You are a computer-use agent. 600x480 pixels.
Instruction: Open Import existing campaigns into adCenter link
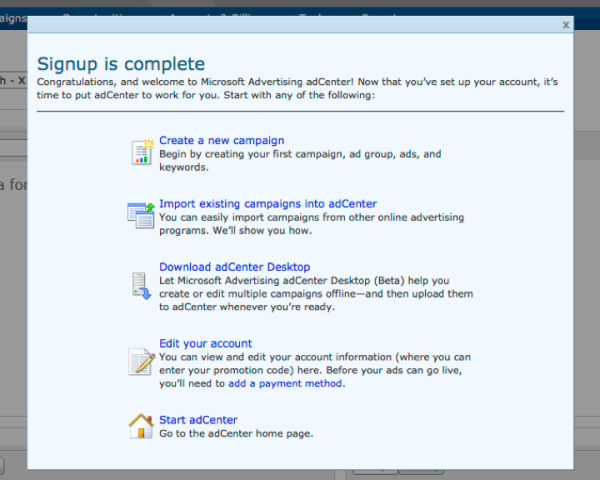(268, 204)
